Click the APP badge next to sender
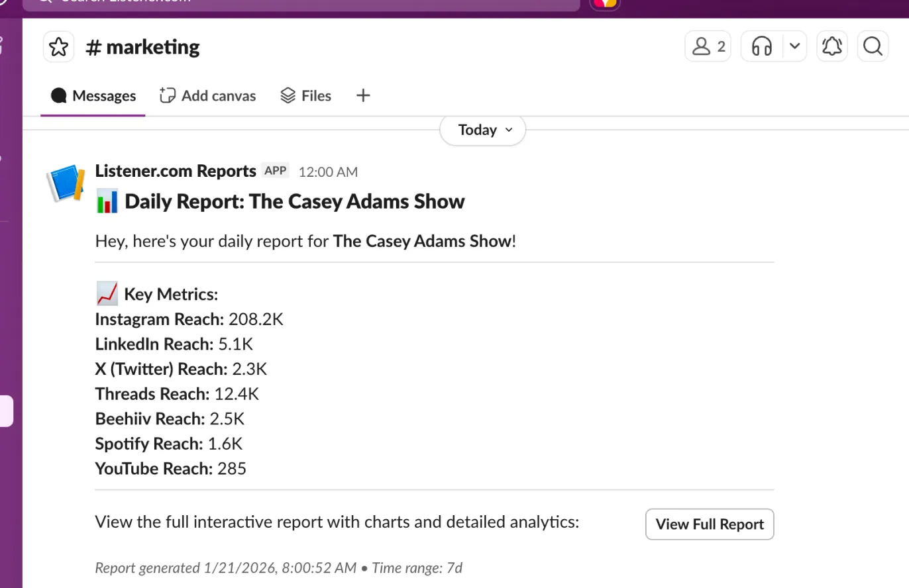The height and width of the screenshot is (588, 909). (275, 170)
